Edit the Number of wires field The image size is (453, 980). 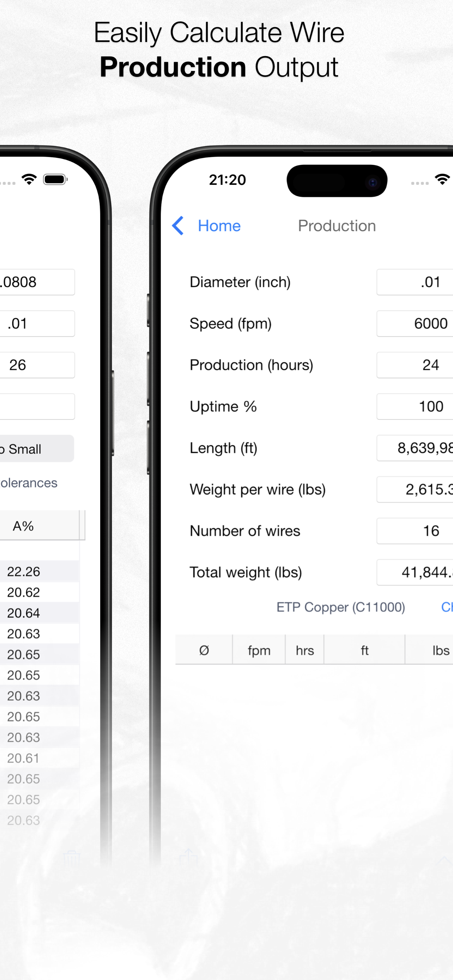point(415,531)
